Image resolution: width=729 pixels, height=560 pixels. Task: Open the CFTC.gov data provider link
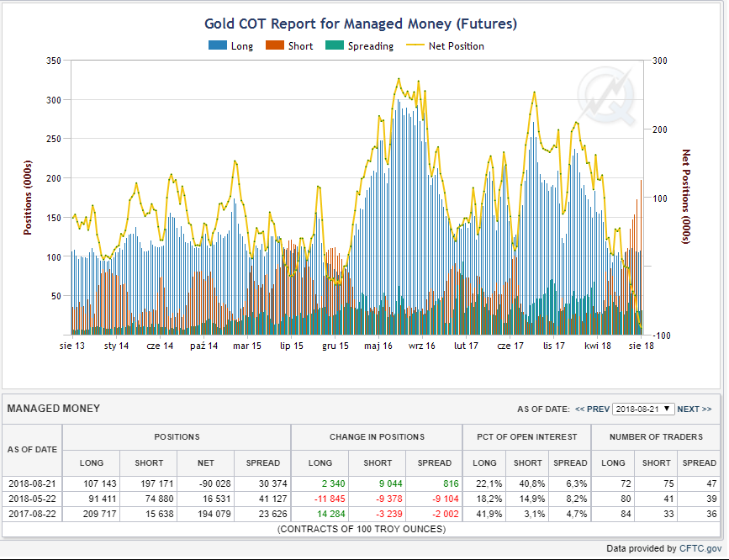click(700, 548)
